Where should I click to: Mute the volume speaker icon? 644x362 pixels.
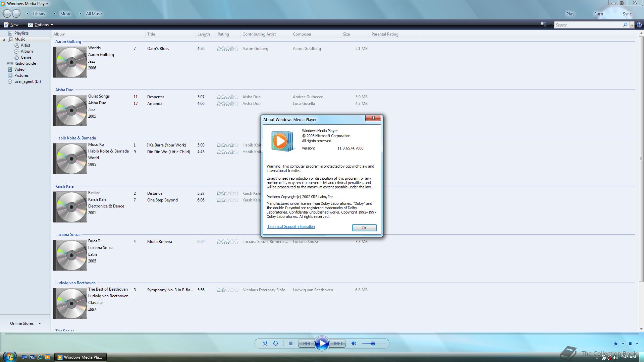354,343
